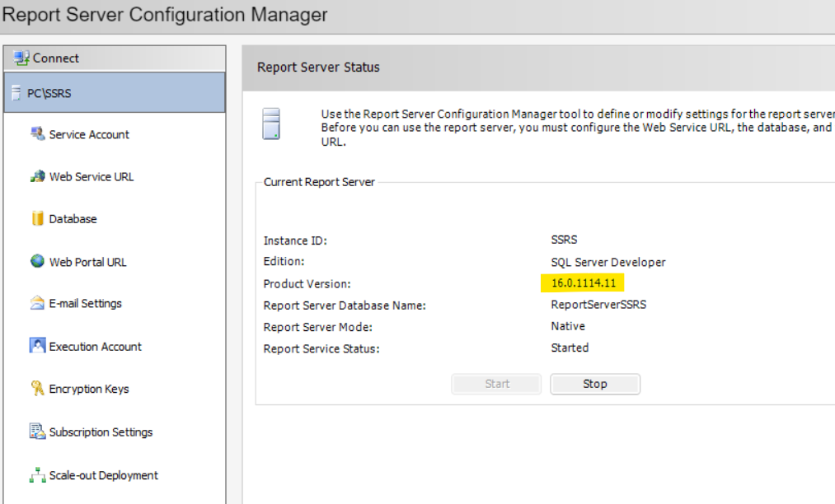Image resolution: width=835 pixels, height=504 pixels.
Task: Click the Execution Account icon
Action: click(37, 346)
